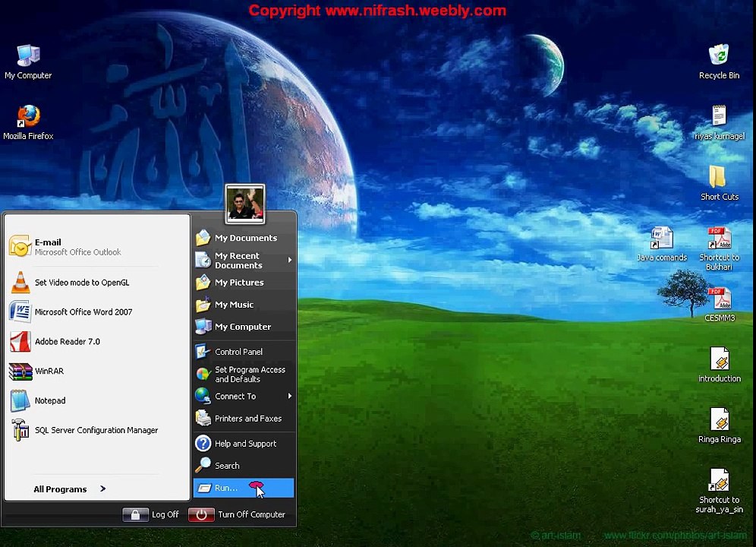Open Shortcut to Bukhari PDF

point(719,248)
